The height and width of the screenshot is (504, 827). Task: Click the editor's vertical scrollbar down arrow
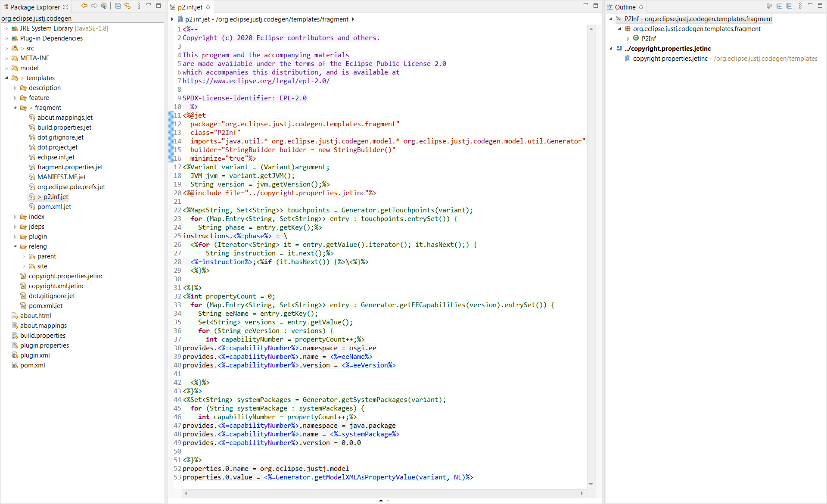591,484
